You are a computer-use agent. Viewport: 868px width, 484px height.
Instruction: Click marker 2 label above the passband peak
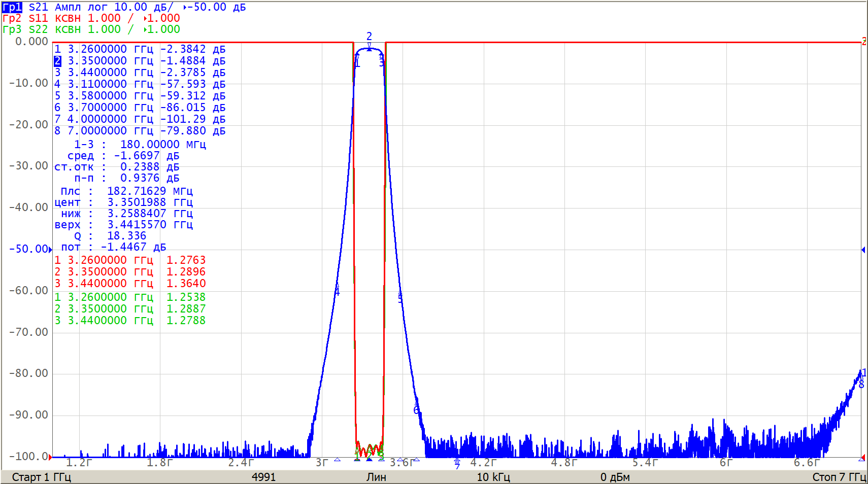pos(369,37)
